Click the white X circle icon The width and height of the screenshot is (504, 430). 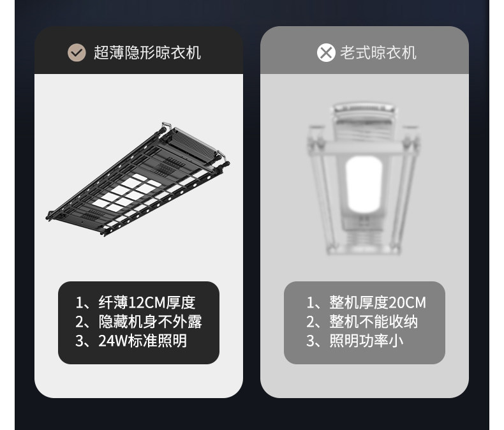point(326,52)
